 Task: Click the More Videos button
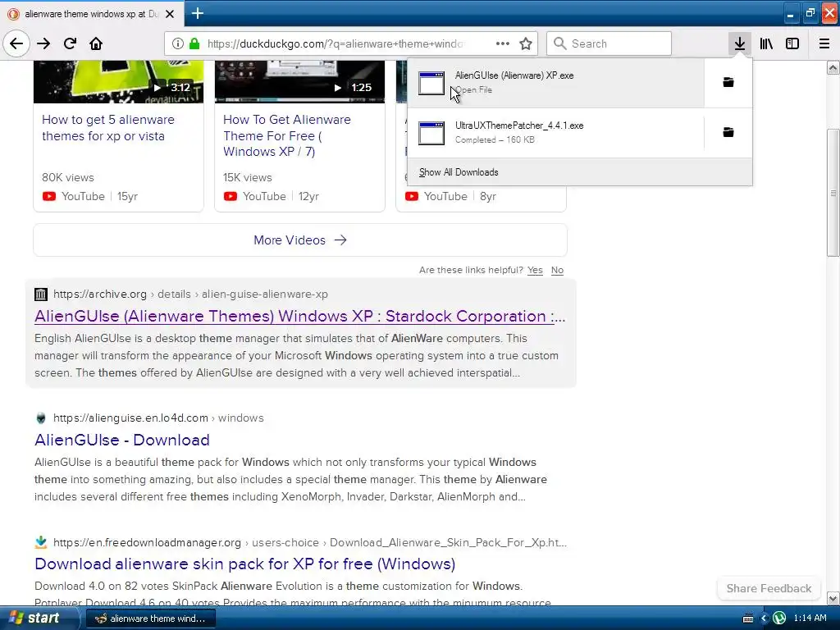tap(300, 240)
